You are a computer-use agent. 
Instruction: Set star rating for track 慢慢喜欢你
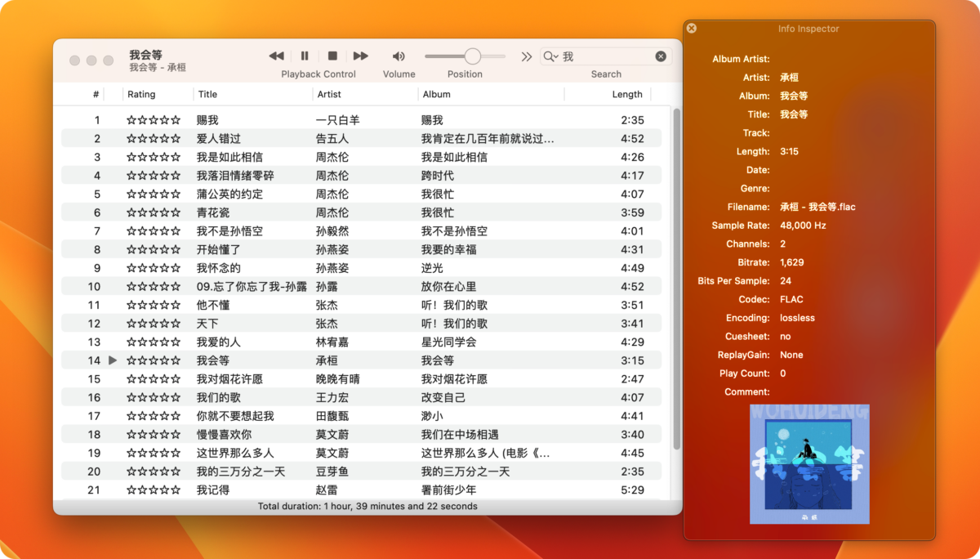154,435
